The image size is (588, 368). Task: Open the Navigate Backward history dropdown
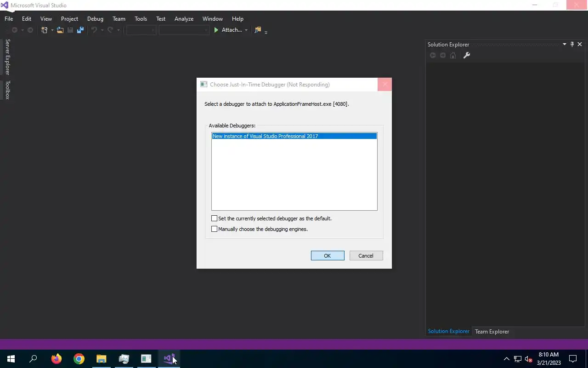point(22,30)
